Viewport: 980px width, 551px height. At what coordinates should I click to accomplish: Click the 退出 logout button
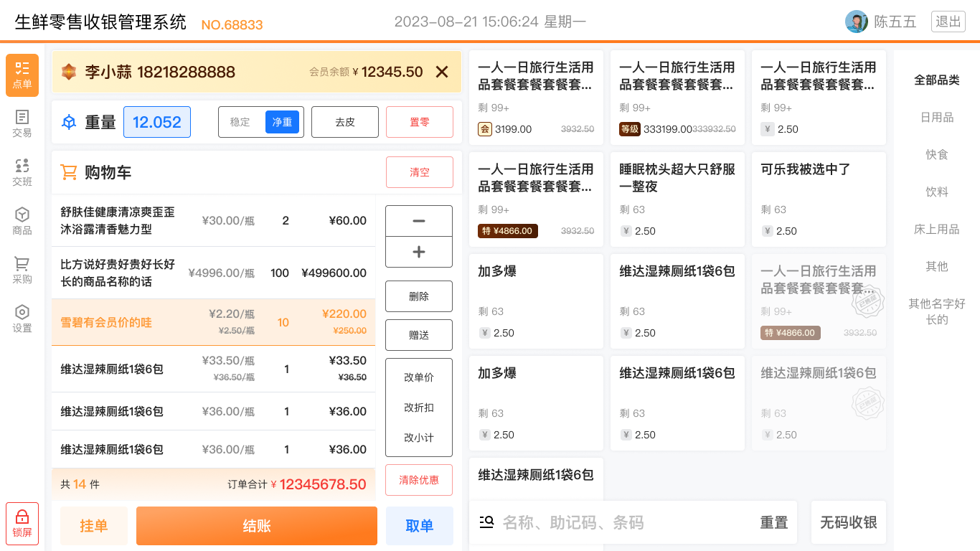948,22
